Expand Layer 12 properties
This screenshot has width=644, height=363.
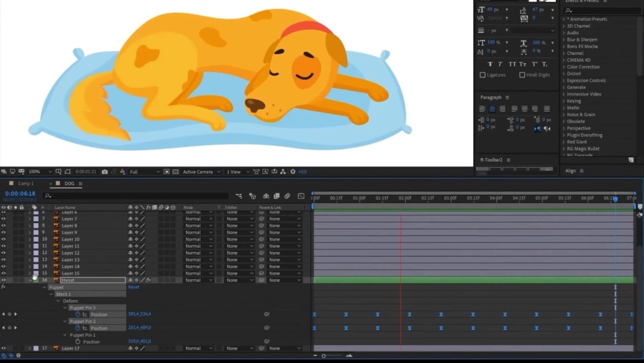point(30,253)
